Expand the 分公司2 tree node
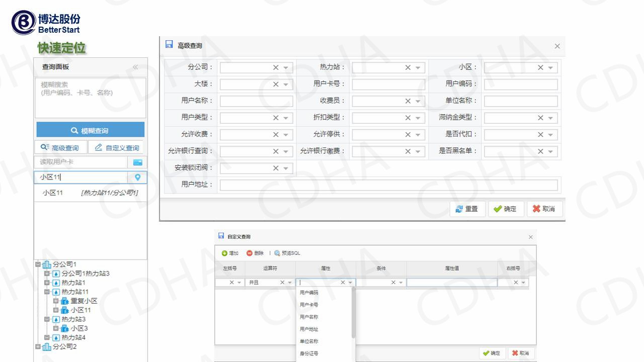 (38, 347)
